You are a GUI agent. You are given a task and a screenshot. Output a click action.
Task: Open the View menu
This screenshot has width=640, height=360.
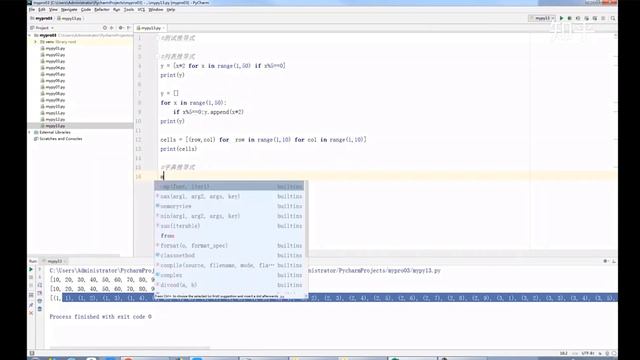(x=53, y=9)
